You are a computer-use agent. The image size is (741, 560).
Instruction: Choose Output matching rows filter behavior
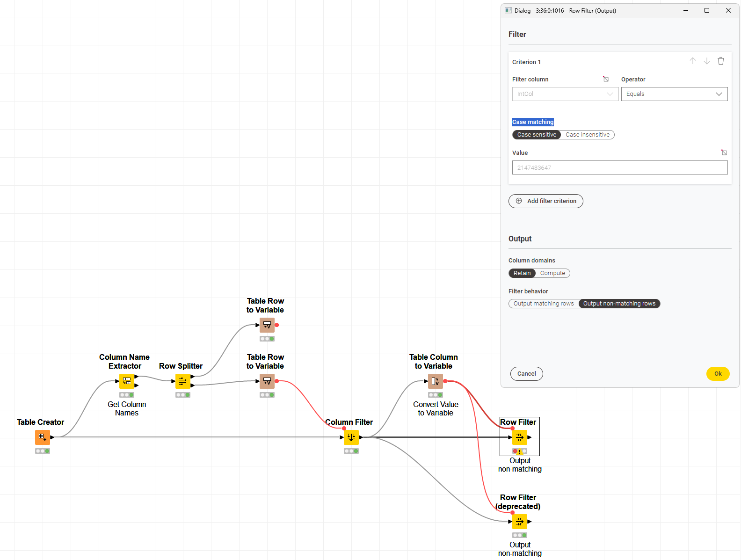click(x=544, y=304)
